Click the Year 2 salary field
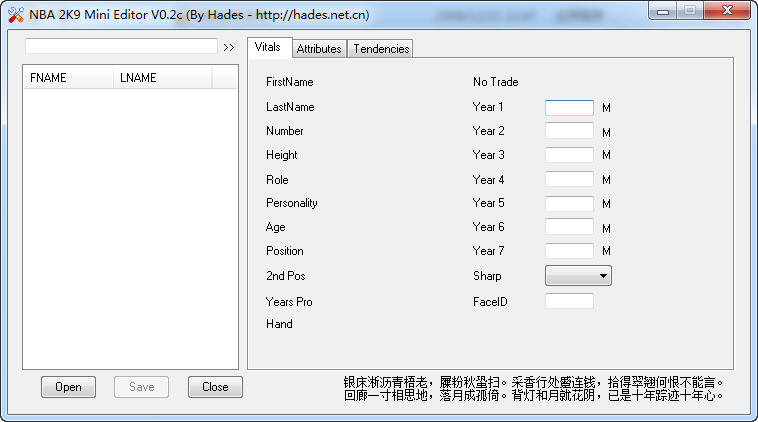Image resolution: width=758 pixels, height=422 pixels. (x=569, y=131)
